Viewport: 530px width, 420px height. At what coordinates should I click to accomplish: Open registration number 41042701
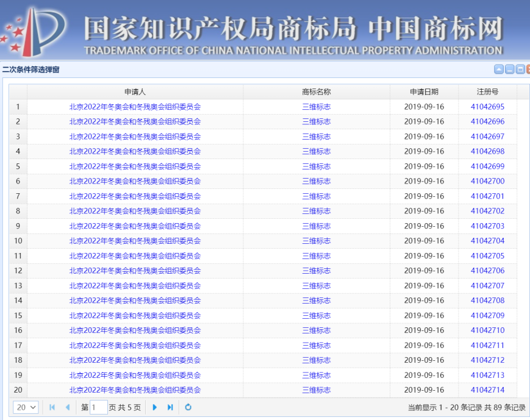(487, 196)
